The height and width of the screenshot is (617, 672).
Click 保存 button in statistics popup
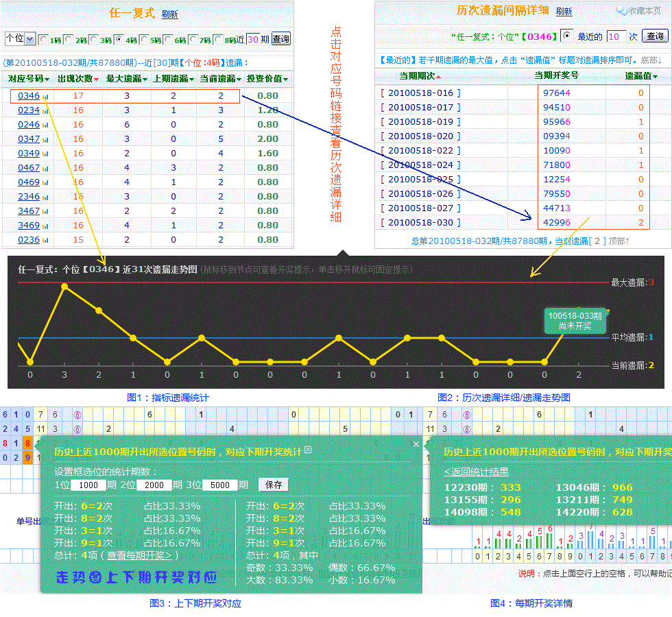pyautogui.click(x=273, y=485)
